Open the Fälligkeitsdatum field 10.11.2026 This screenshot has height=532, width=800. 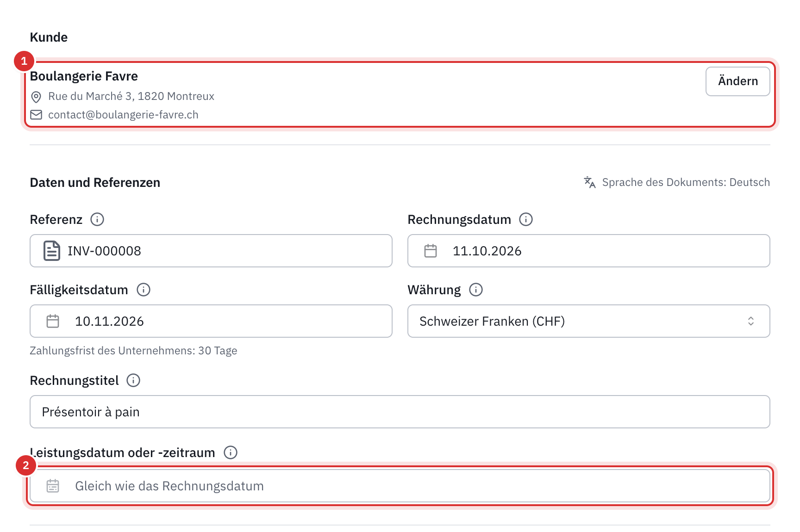pyautogui.click(x=211, y=321)
